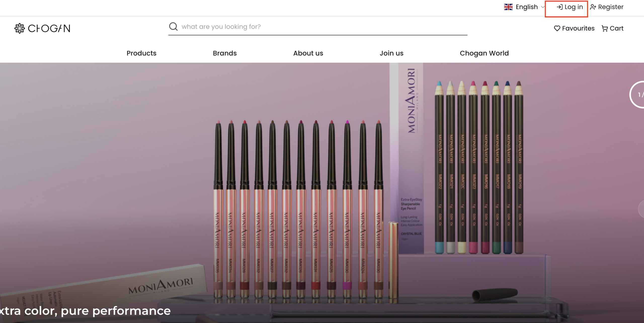Open the Favourites text link
The height and width of the screenshot is (323, 644).
pos(578,28)
